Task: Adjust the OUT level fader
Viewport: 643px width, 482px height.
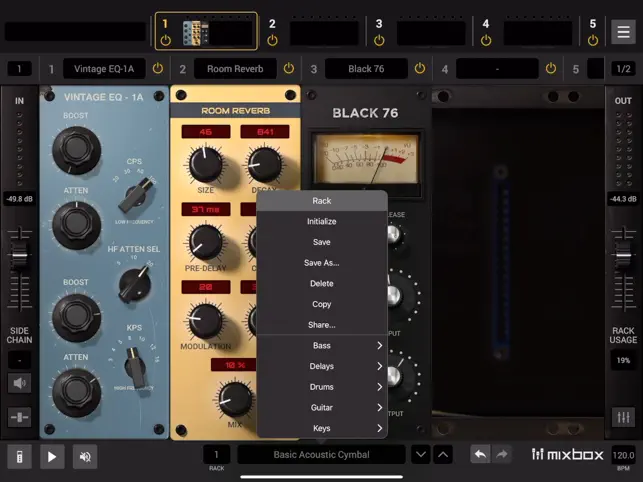Action: [623, 255]
